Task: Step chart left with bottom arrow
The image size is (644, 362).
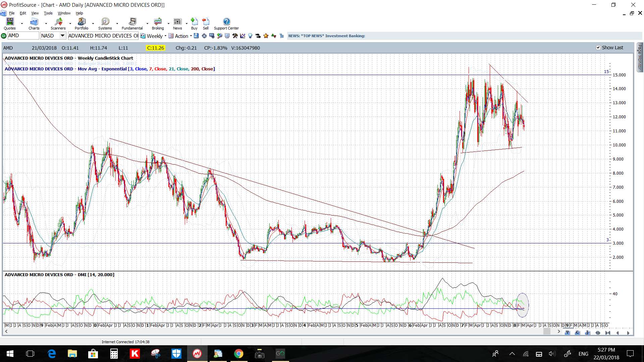Action: pos(618,333)
